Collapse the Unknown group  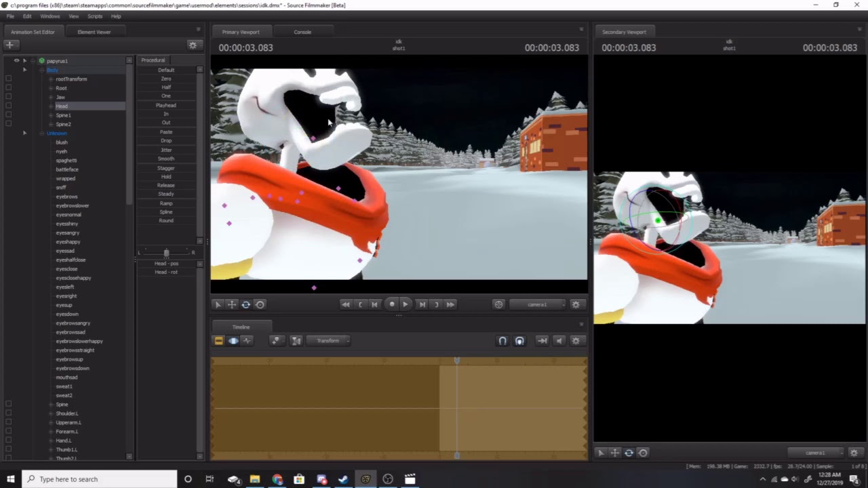tap(41, 134)
